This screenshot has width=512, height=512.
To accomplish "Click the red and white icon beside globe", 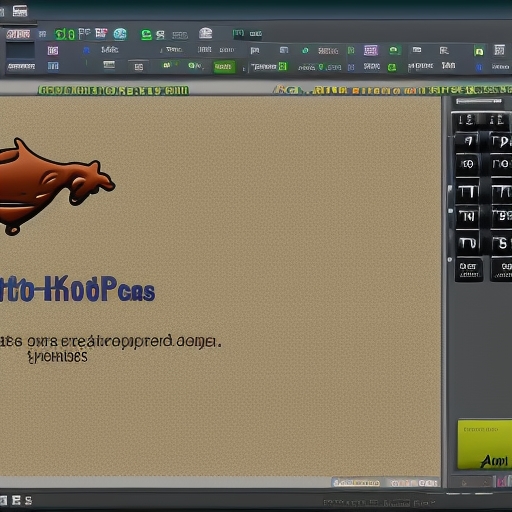I will click(x=101, y=33).
